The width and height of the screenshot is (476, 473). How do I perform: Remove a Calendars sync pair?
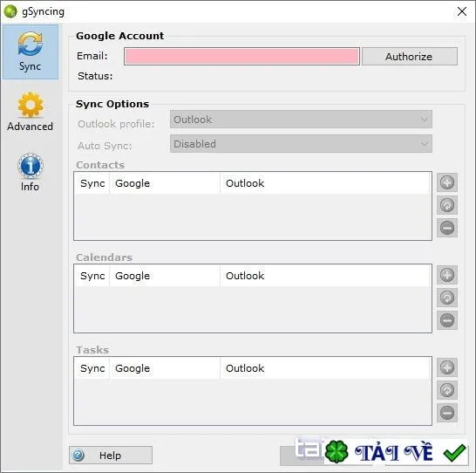coord(447,320)
